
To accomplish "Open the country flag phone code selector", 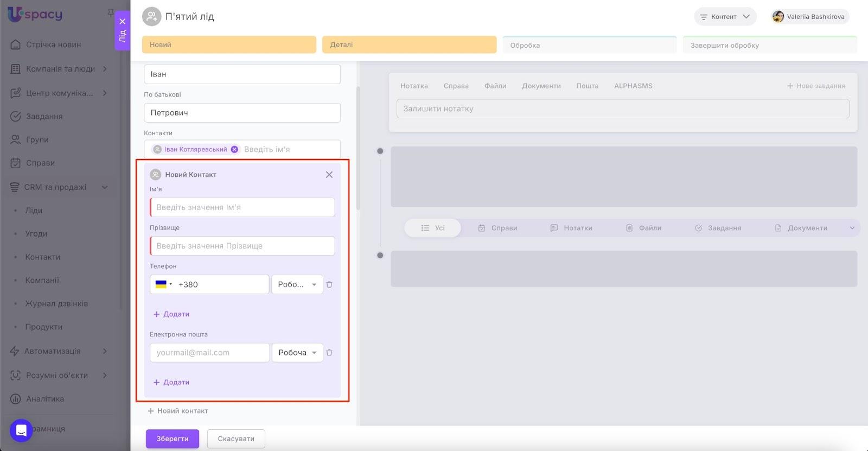I will coord(163,284).
